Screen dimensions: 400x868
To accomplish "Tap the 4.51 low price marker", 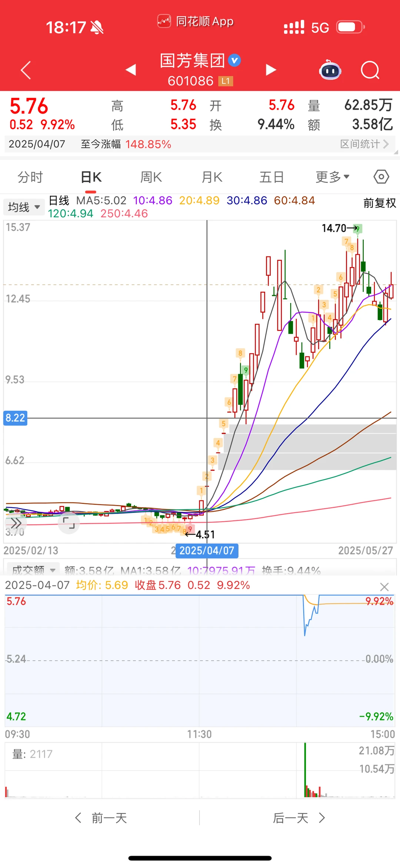I will pyautogui.click(x=205, y=534).
